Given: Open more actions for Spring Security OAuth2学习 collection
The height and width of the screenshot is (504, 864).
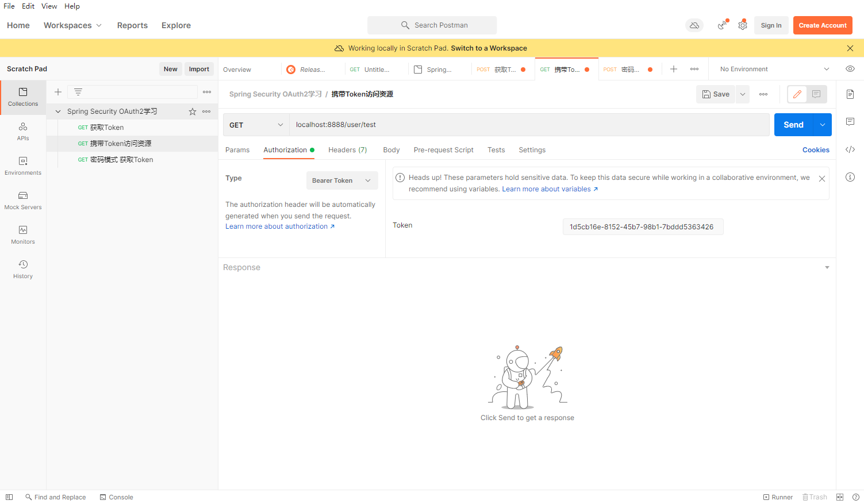Looking at the screenshot, I should tap(206, 111).
